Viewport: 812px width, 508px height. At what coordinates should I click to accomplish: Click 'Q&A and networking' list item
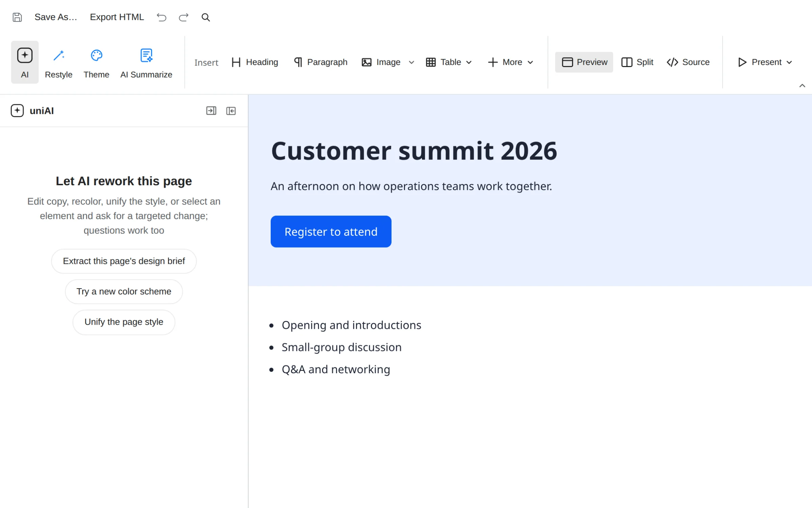pyautogui.click(x=336, y=369)
